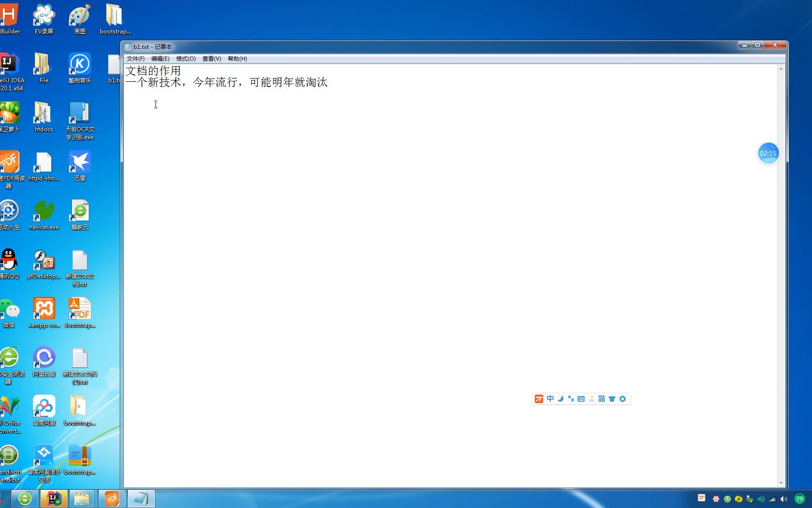Select the 新建文本文档 (2).txt desktop file
This screenshot has width=812, height=508.
click(80, 365)
